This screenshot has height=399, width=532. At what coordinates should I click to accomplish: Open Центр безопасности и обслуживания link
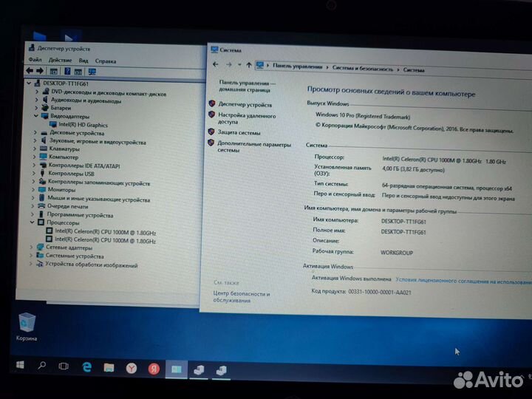coord(242,296)
